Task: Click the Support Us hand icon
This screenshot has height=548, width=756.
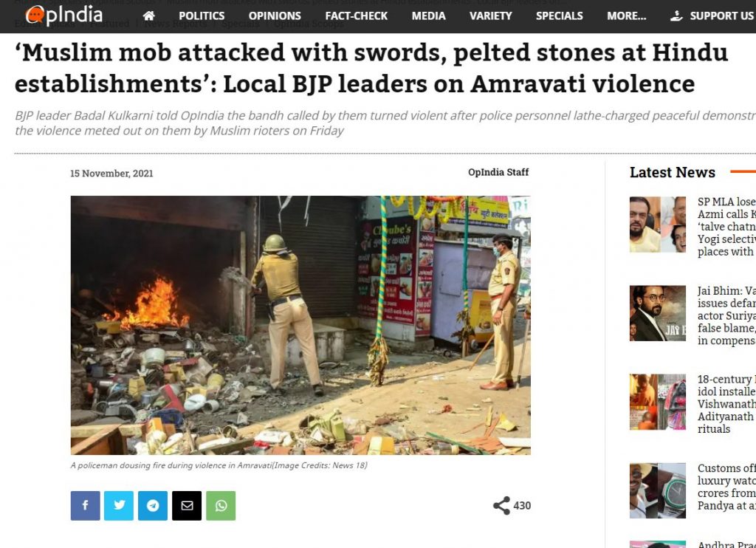Action: coord(676,16)
